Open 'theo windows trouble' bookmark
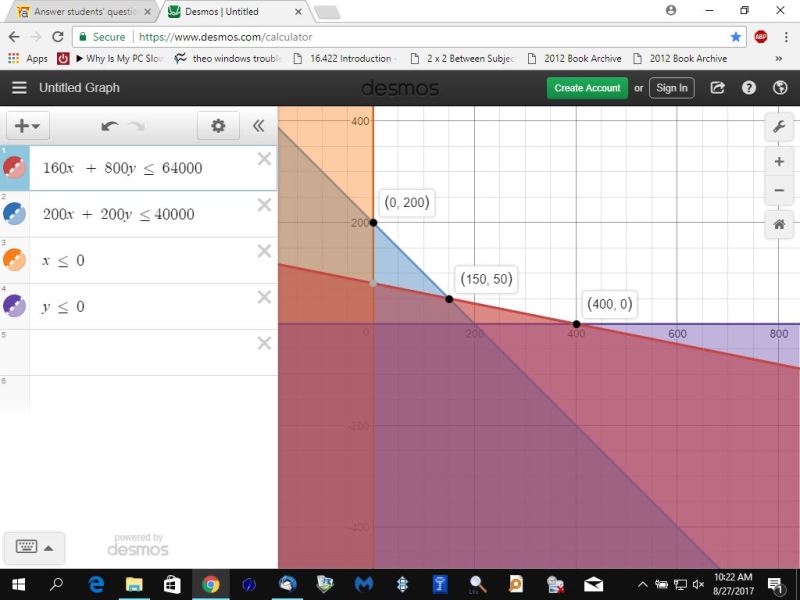The image size is (800, 600). (228, 59)
